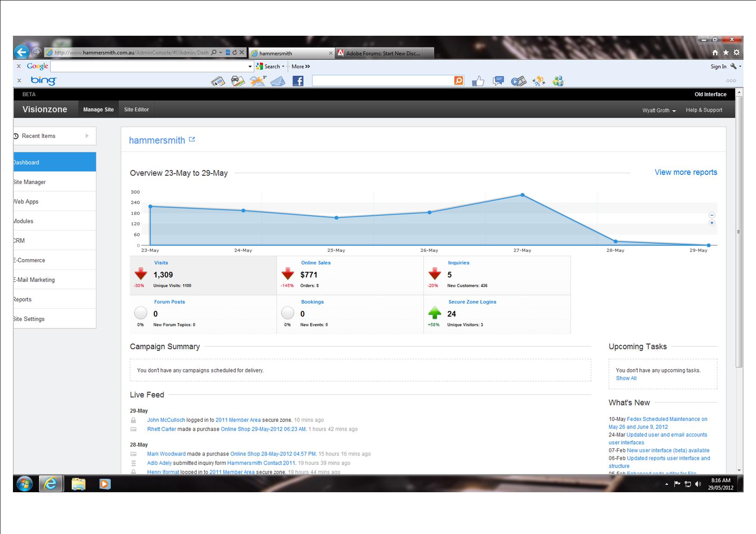Click the address bar search magnifier
756x534 pixels.
click(214, 53)
